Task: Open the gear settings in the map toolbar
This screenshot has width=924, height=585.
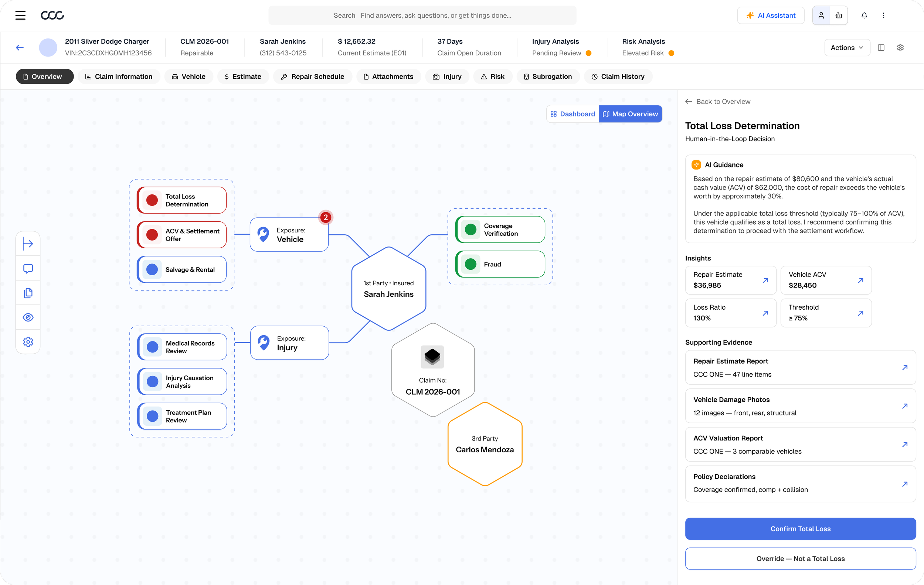Action: (28, 342)
